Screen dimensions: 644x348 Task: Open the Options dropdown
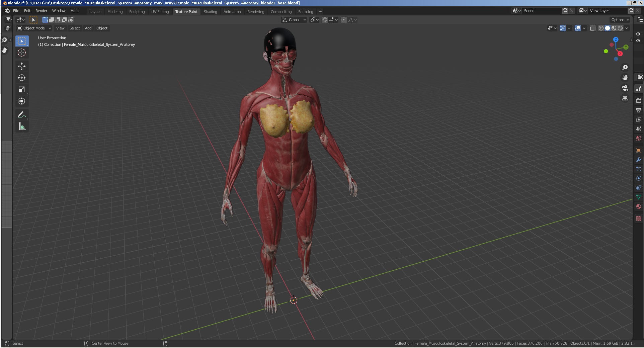click(x=620, y=20)
